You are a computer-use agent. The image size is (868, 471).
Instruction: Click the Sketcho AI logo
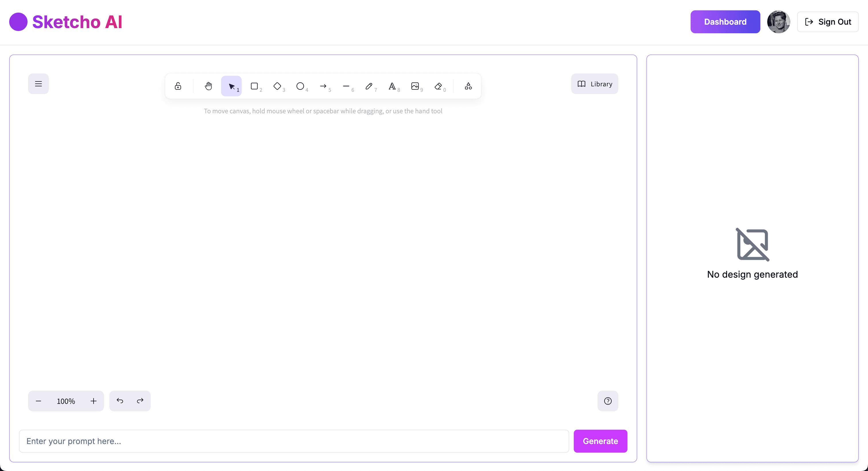coord(66,22)
